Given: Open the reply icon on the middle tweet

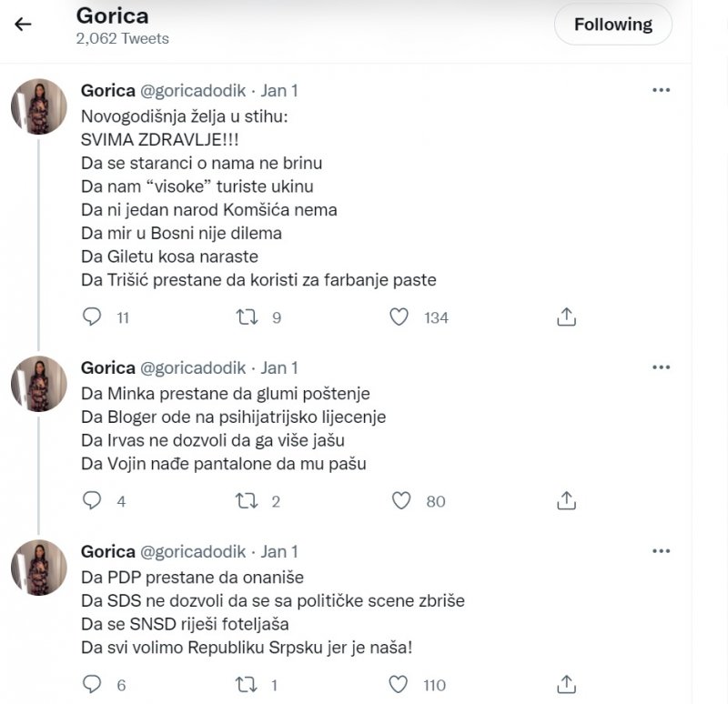Looking at the screenshot, I should point(91,500).
